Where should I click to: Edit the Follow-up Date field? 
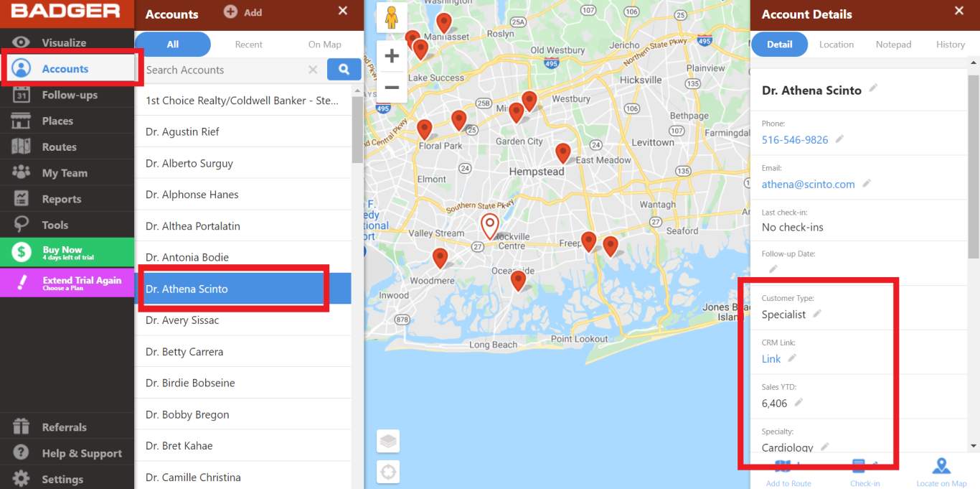click(773, 269)
